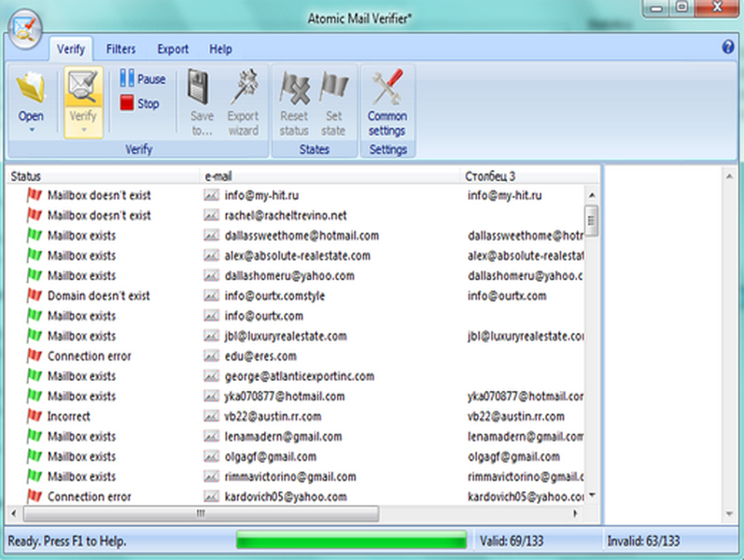Open the Help ribbon tab
This screenshot has width=744, height=560.
coord(220,49)
